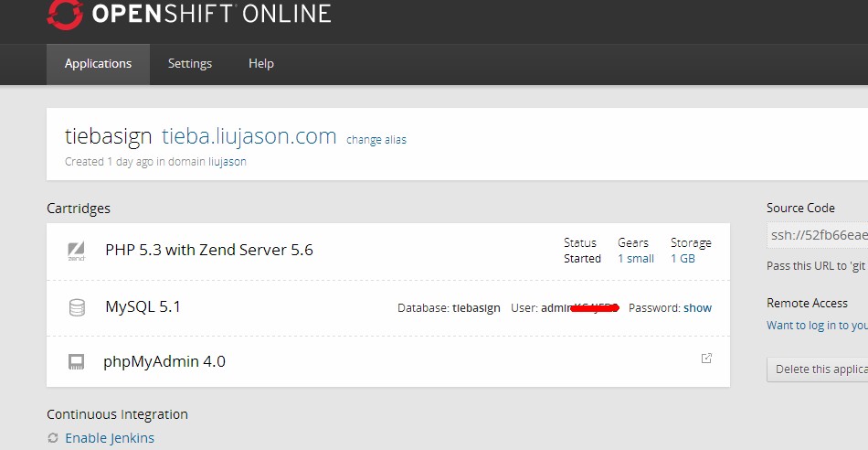The image size is (868, 450).
Task: Click the MySQL 5.1 cartridge name
Action: [x=143, y=306]
